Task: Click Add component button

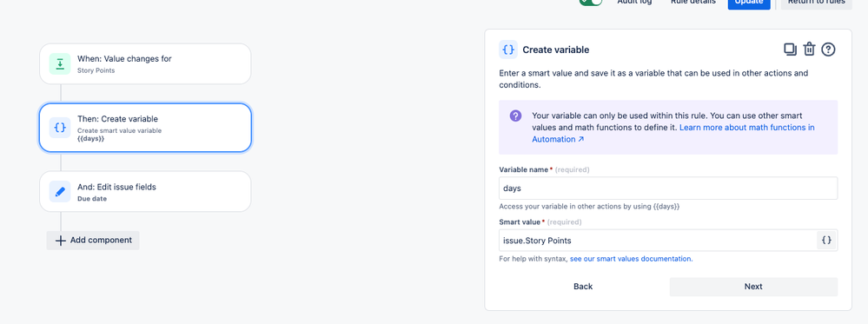Action: 93,241
